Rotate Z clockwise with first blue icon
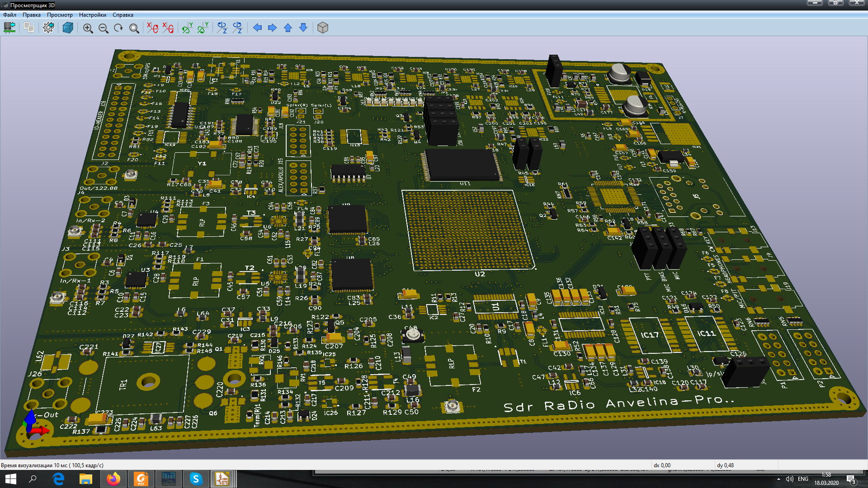 click(x=222, y=28)
